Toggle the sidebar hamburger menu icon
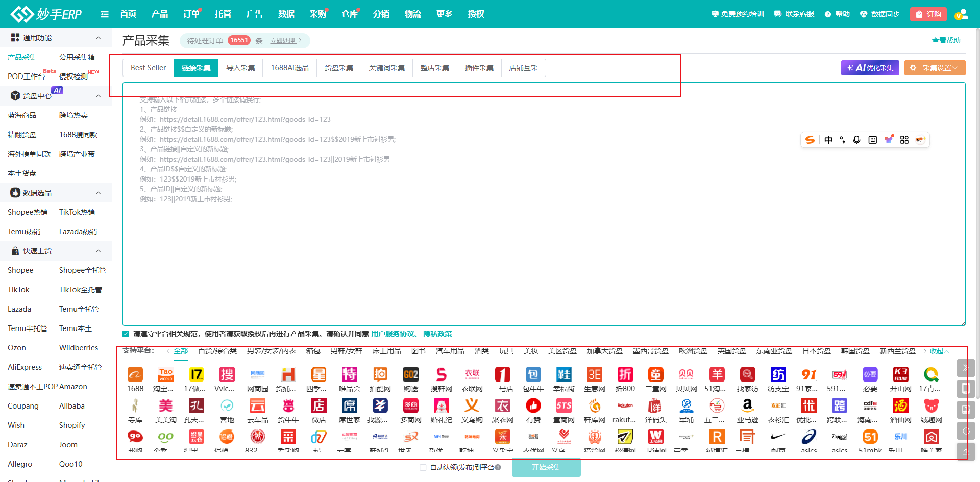 point(105,14)
